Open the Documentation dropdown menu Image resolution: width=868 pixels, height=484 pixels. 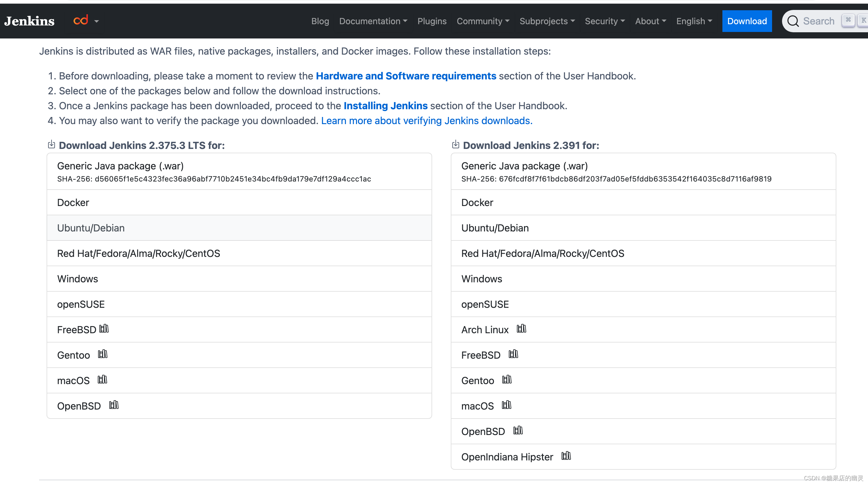[373, 21]
